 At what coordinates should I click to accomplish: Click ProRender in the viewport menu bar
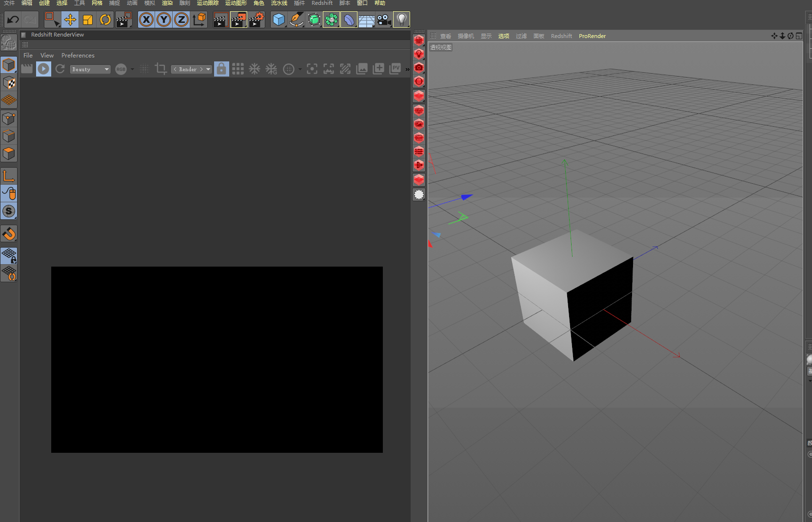(592, 36)
